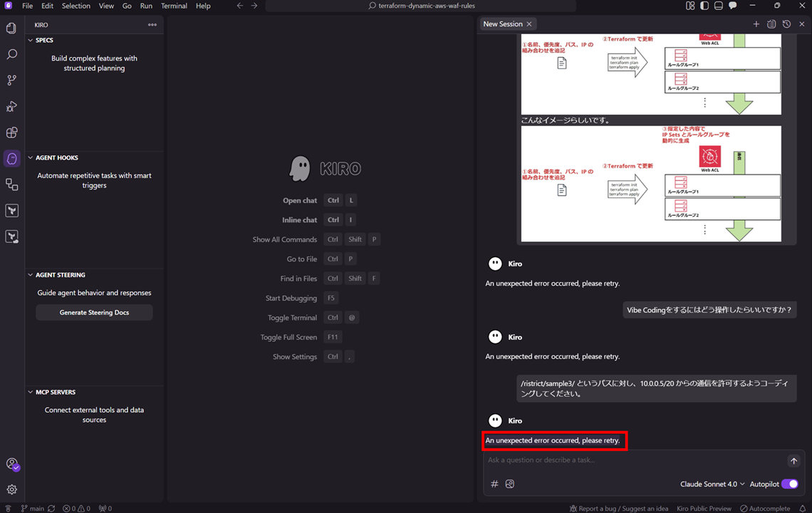The width and height of the screenshot is (812, 513).
Task: Click the ports forwarded indicator in status bar
Action: tap(105, 508)
